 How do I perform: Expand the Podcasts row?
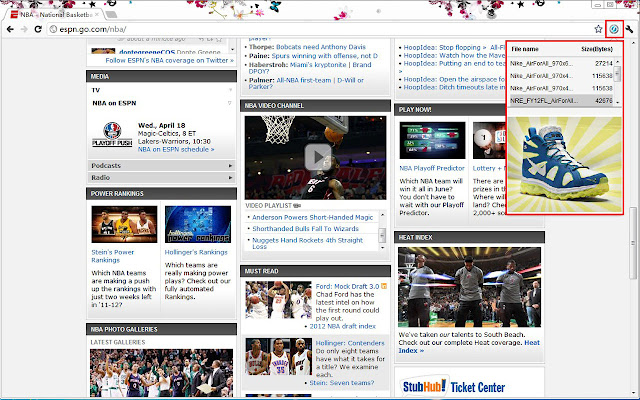pyautogui.click(x=162, y=166)
